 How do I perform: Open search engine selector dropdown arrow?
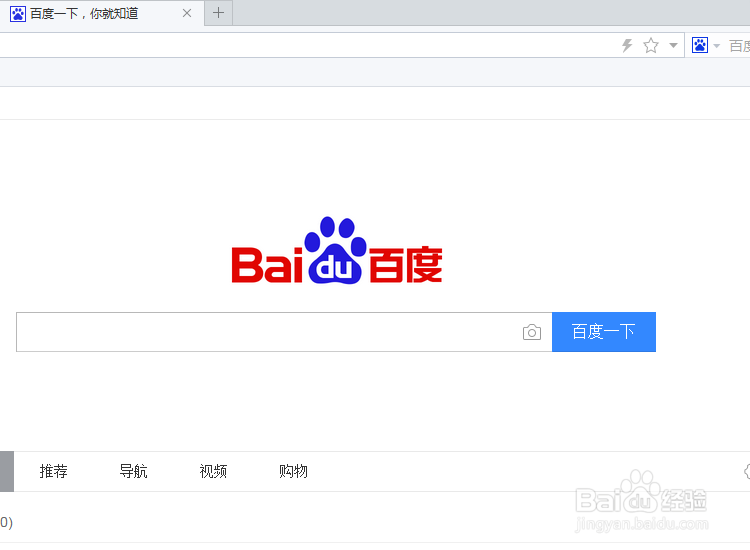click(x=717, y=46)
